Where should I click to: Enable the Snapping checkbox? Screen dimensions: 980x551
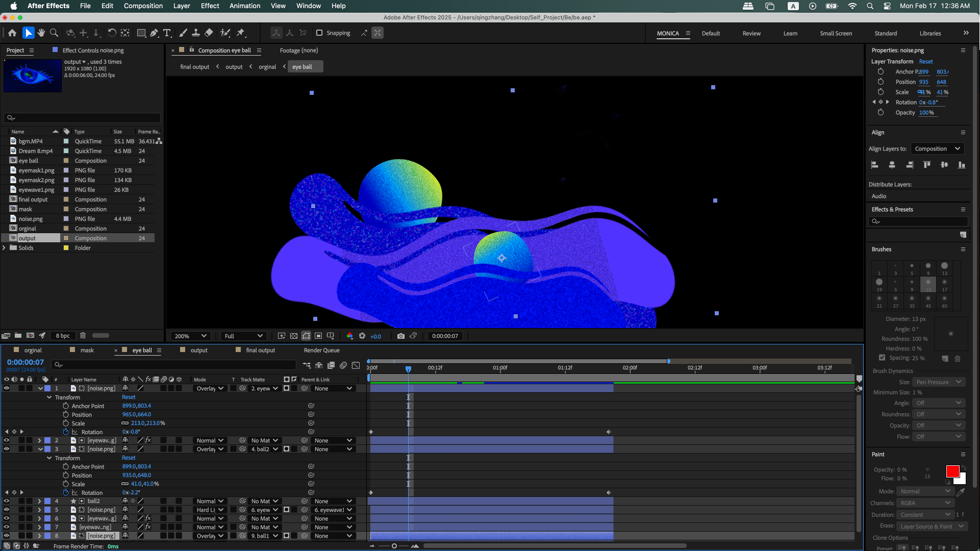pos(319,33)
